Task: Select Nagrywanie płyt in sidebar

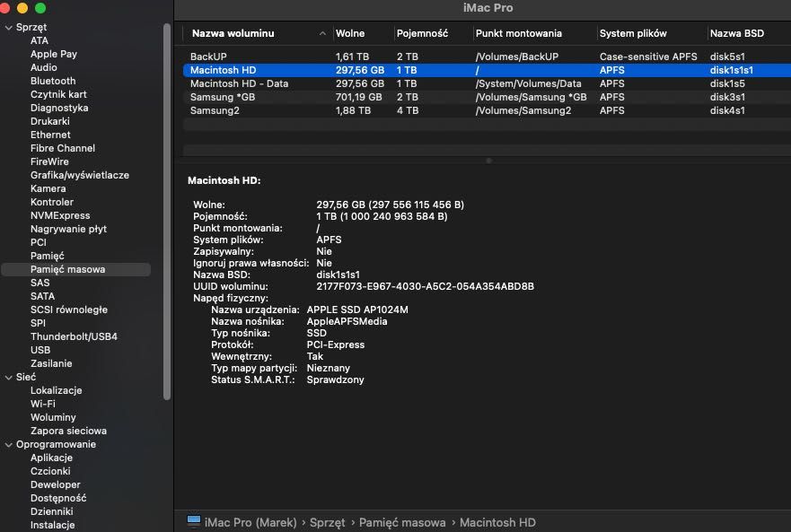Action: point(68,229)
